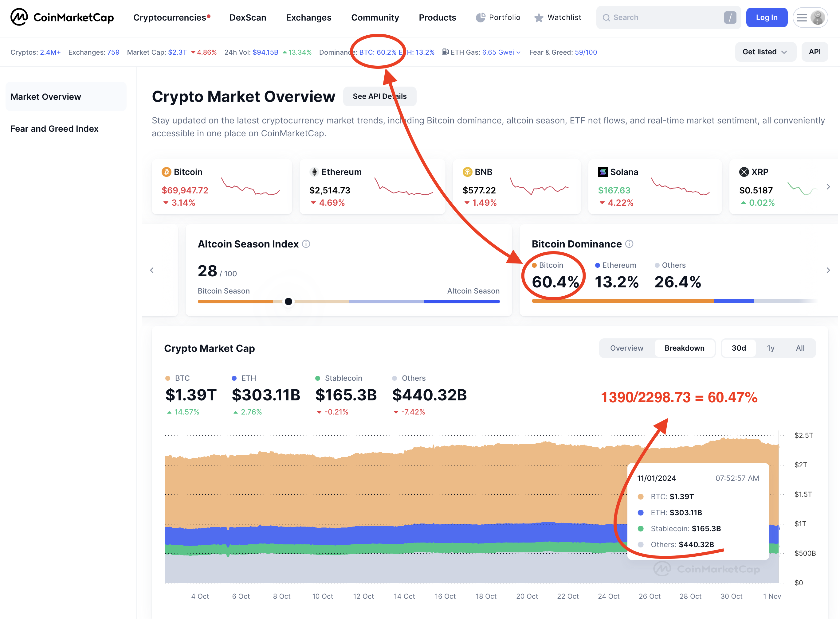The width and height of the screenshot is (840, 619).
Task: Click the XRP price card
Action: (x=783, y=187)
